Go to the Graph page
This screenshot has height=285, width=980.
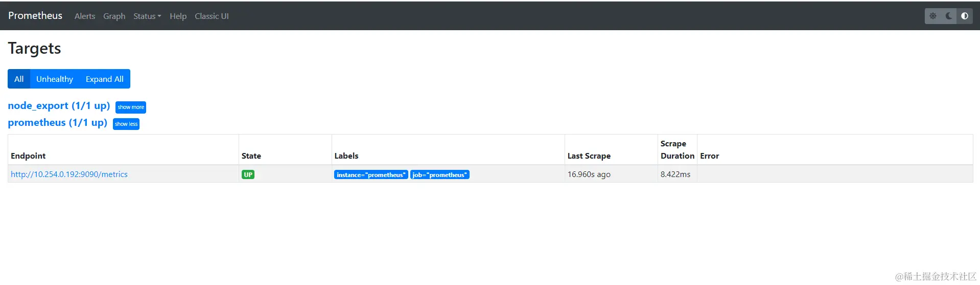(x=114, y=16)
